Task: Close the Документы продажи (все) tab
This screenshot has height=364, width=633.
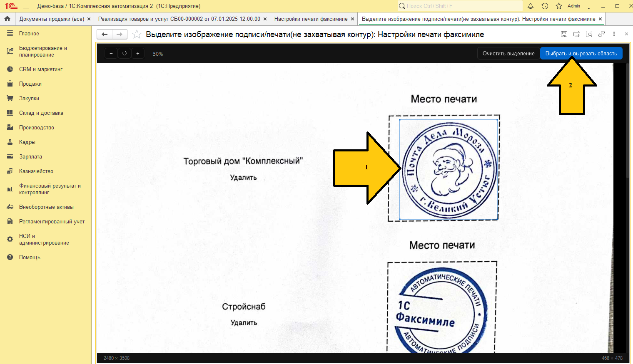Action: (x=89, y=19)
